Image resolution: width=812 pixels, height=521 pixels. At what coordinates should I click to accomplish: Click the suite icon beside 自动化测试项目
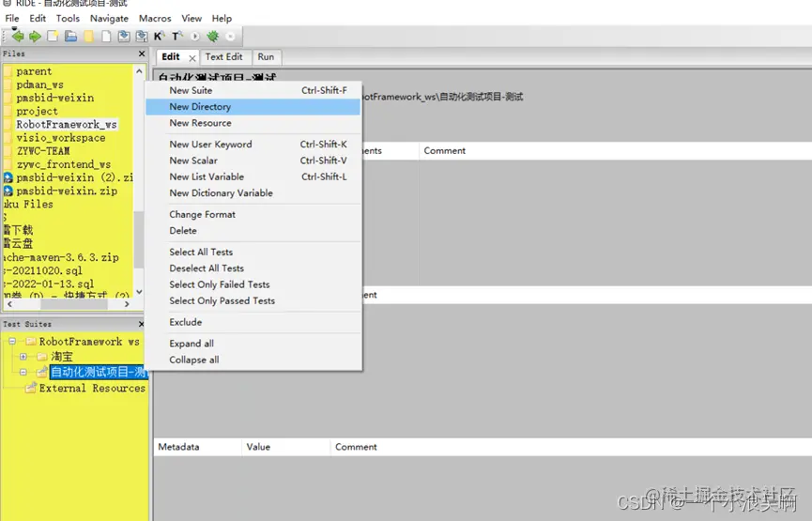click(42, 372)
